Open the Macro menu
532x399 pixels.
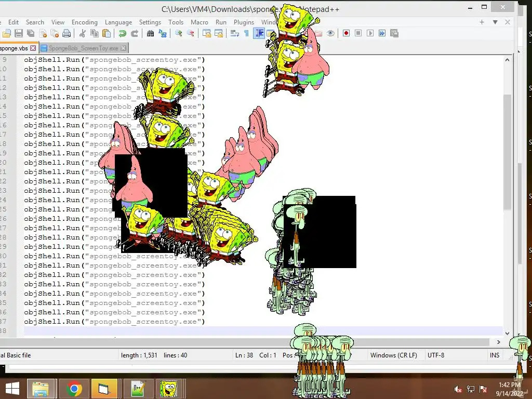[199, 22]
